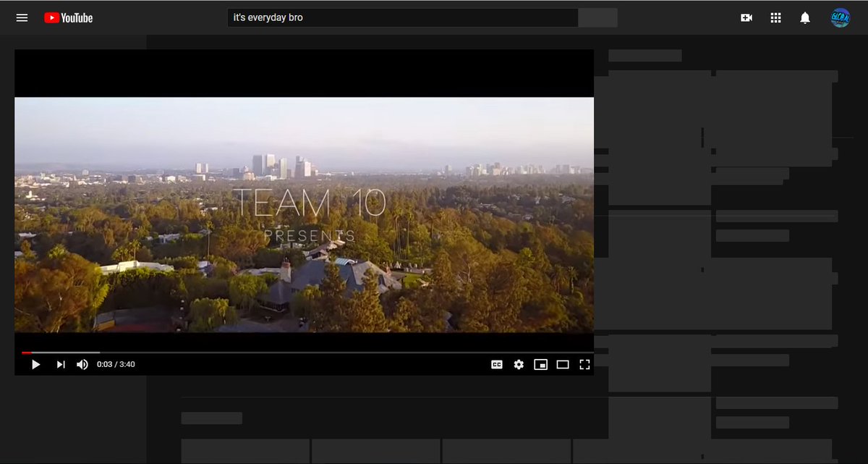Image resolution: width=868 pixels, height=464 pixels.
Task: Open the hamburger guide menu
Action: point(22,17)
